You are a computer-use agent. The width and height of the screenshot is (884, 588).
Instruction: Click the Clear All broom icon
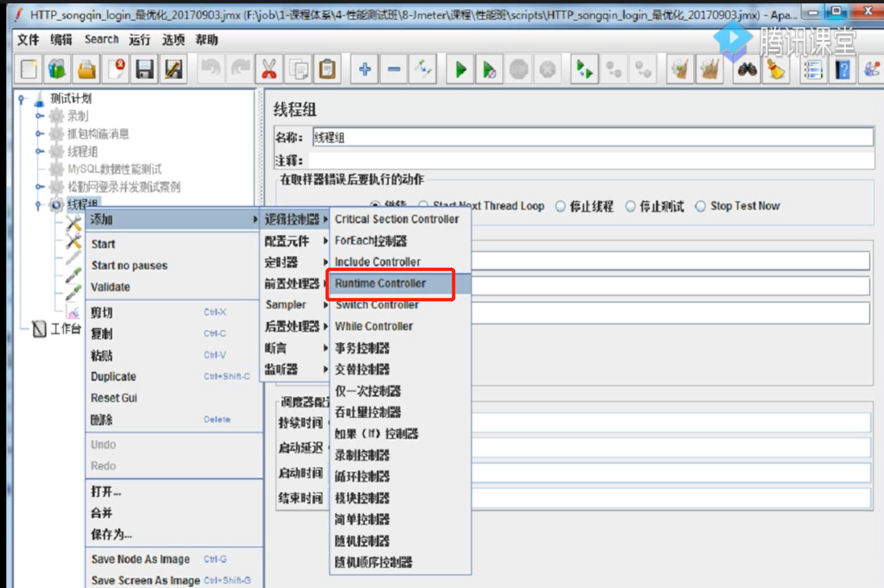pyautogui.click(x=710, y=69)
